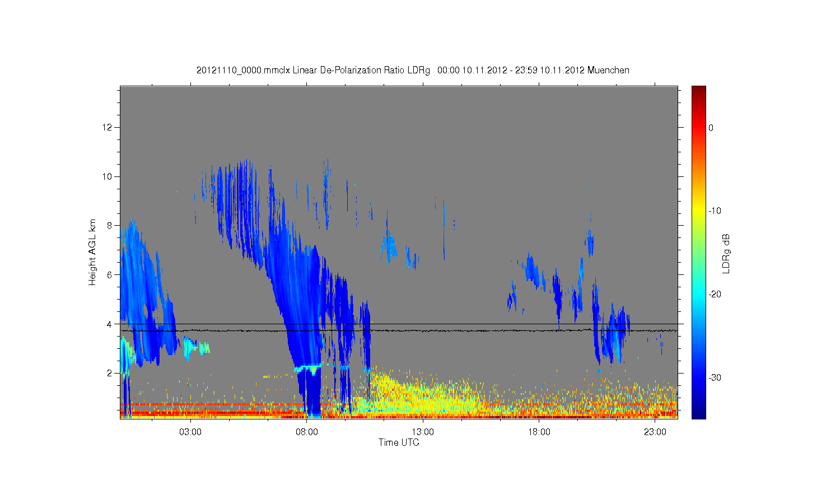Click the height tick label 10
The image size is (840, 504).
click(x=108, y=176)
